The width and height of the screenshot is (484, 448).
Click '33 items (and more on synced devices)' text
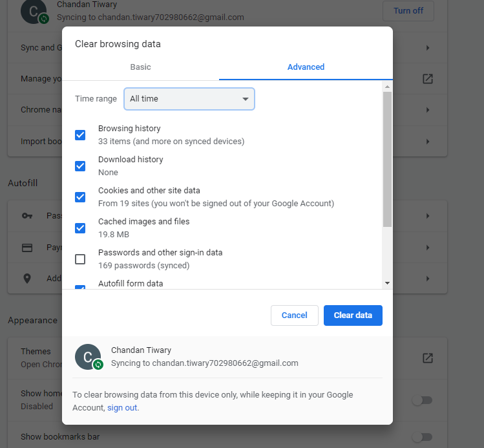[171, 142]
